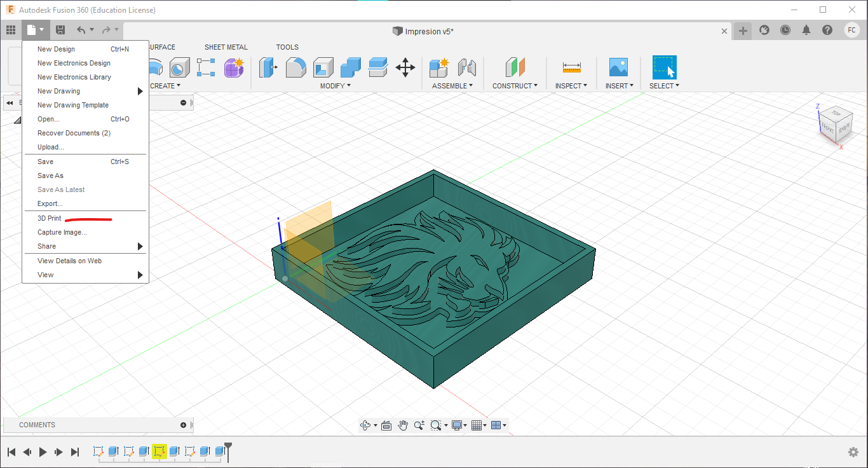Expand the INSPECT panel dropdown
Screen dimensions: 868x468
(571, 86)
